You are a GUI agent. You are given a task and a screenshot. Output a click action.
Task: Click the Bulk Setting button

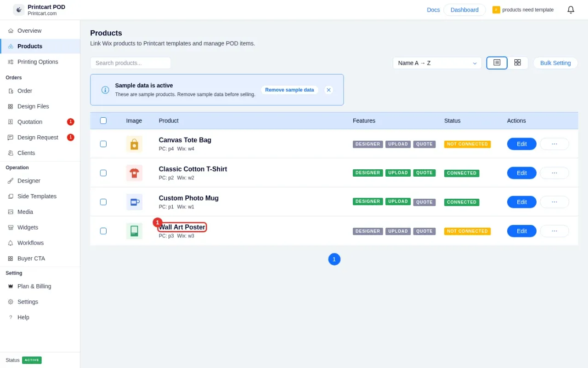coord(555,63)
